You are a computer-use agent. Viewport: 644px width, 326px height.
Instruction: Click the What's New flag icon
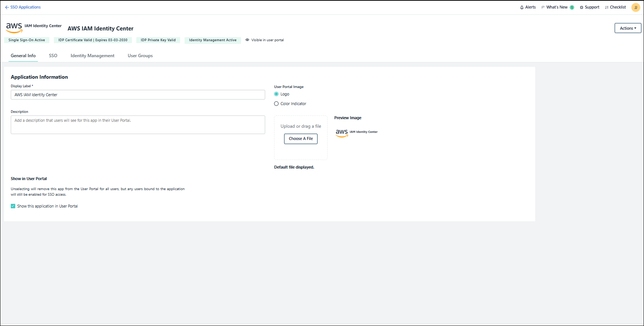coord(543,7)
